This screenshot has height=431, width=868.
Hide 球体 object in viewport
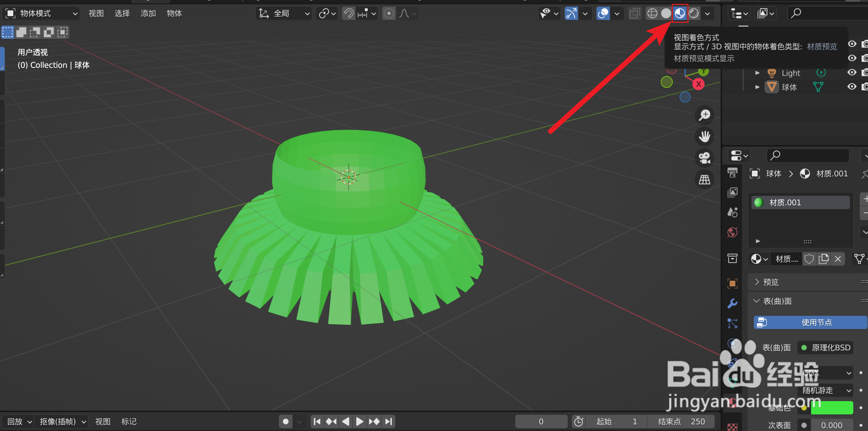[852, 87]
